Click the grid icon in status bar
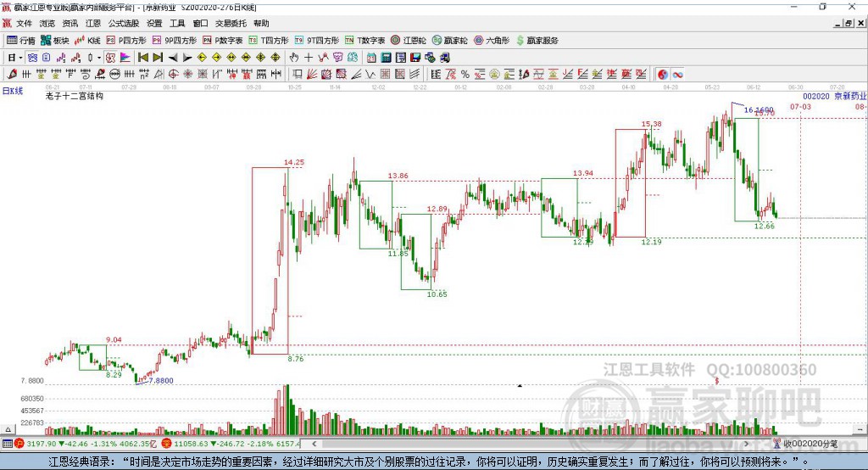This screenshot has width=868, height=470. coord(7,444)
